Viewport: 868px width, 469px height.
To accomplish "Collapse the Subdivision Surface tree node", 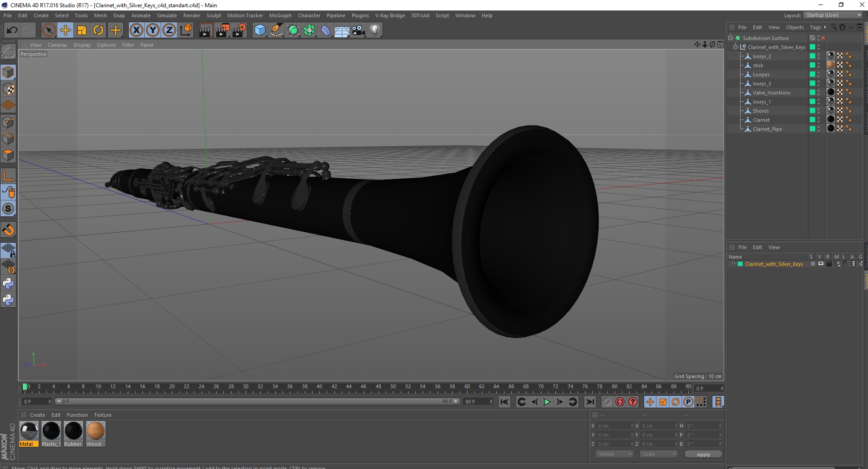I will click(x=731, y=38).
